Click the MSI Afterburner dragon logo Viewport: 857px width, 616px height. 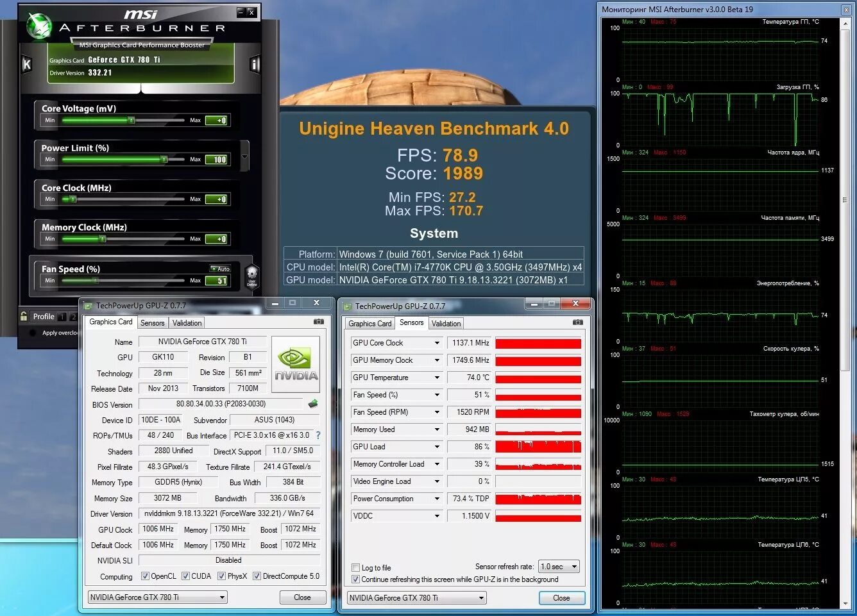coord(39,26)
